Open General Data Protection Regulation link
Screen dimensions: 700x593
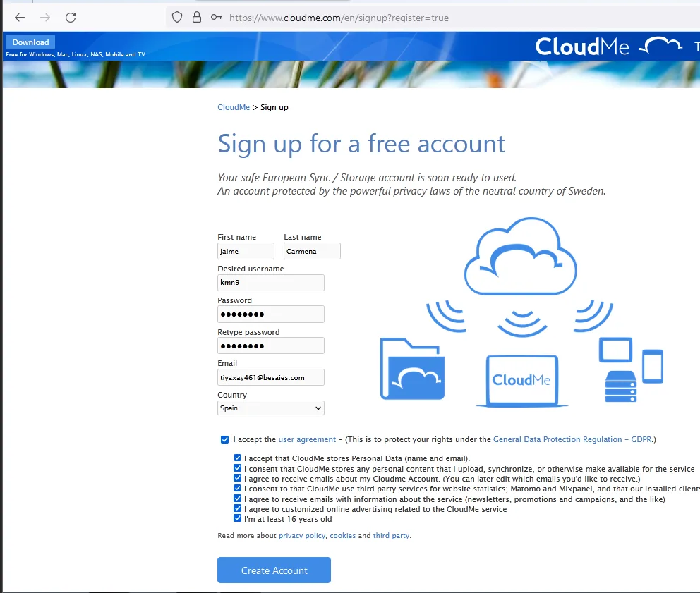(572, 439)
